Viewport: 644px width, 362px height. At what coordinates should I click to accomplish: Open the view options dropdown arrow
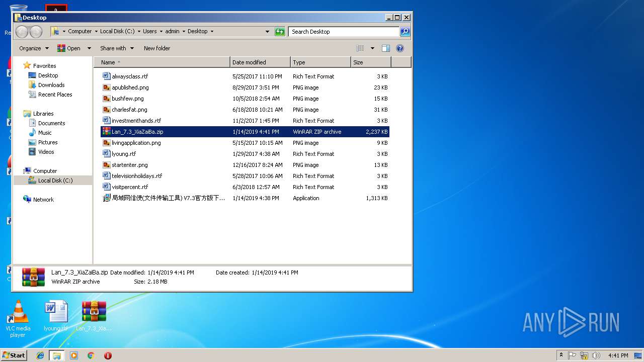pyautogui.click(x=372, y=48)
